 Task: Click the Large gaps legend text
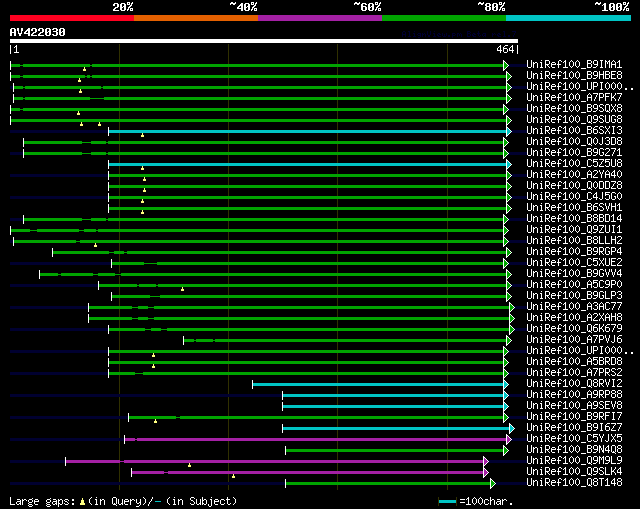123,501
